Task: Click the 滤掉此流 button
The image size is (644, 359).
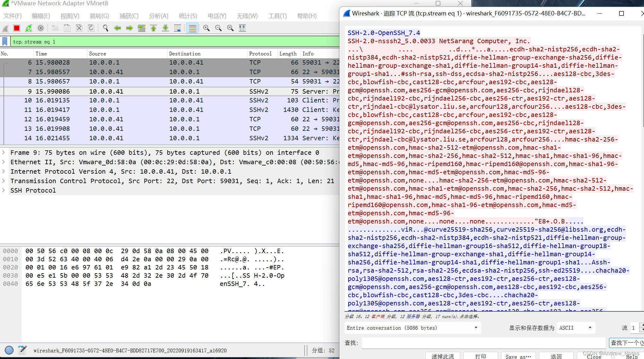Action: click(443, 356)
